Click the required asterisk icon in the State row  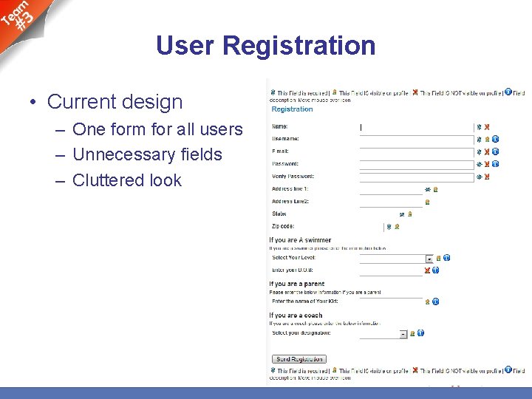(x=402, y=214)
